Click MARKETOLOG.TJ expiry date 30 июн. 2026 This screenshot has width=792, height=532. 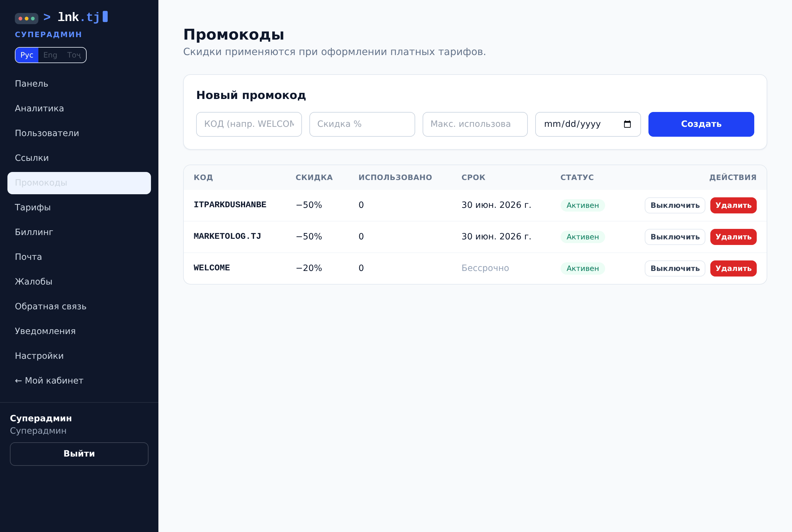click(x=496, y=237)
